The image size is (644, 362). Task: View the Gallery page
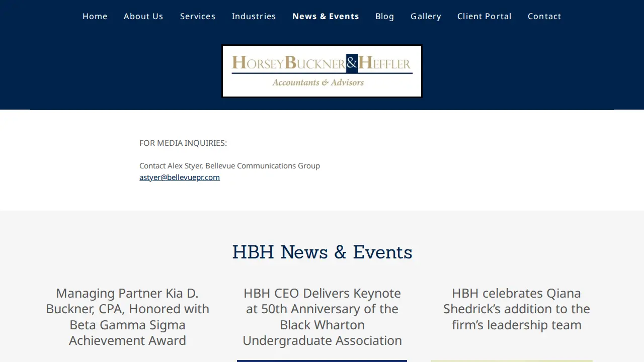426,16
